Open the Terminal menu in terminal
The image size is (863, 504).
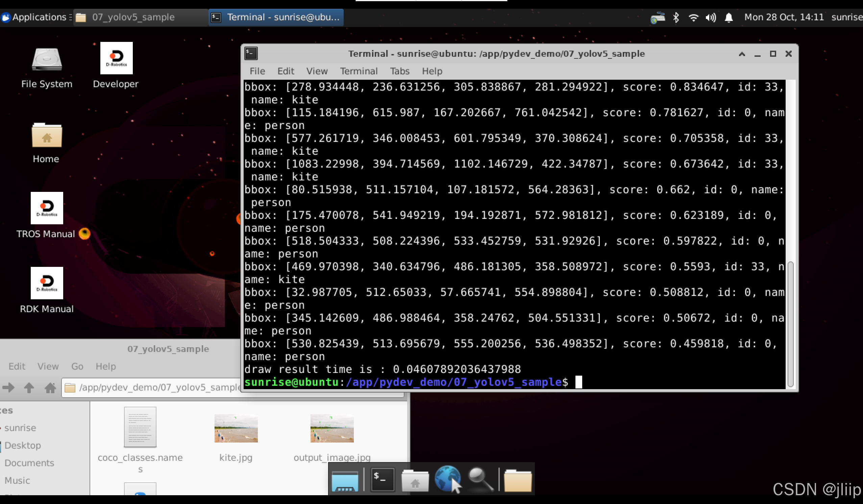(359, 71)
